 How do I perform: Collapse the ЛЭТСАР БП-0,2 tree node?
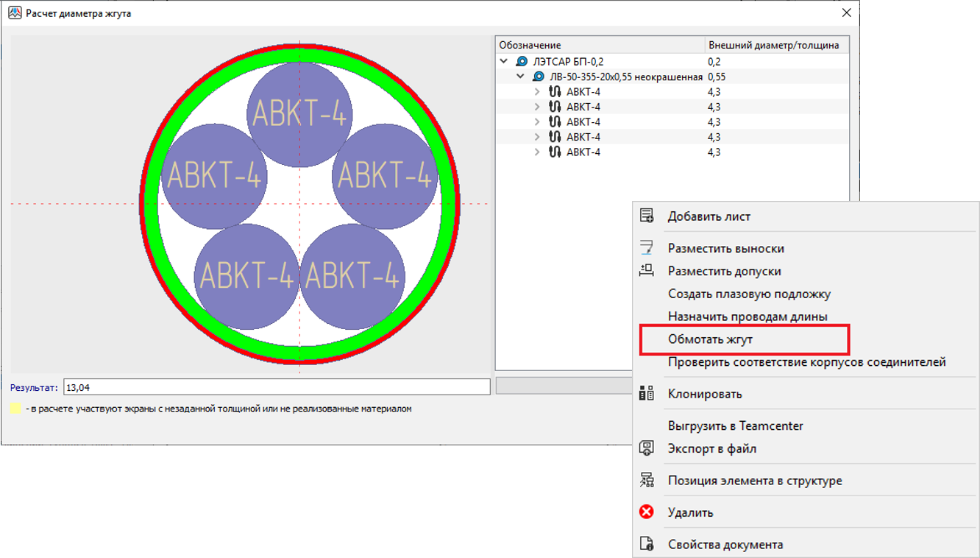[x=504, y=62]
